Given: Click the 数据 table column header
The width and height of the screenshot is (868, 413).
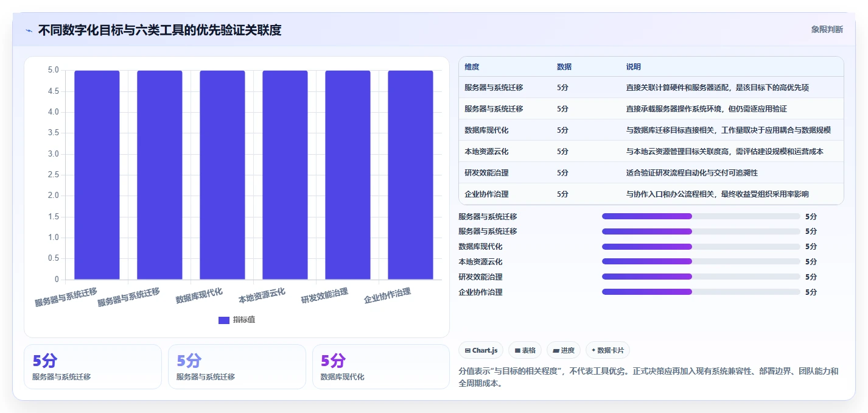Looking at the screenshot, I should click(x=564, y=67).
